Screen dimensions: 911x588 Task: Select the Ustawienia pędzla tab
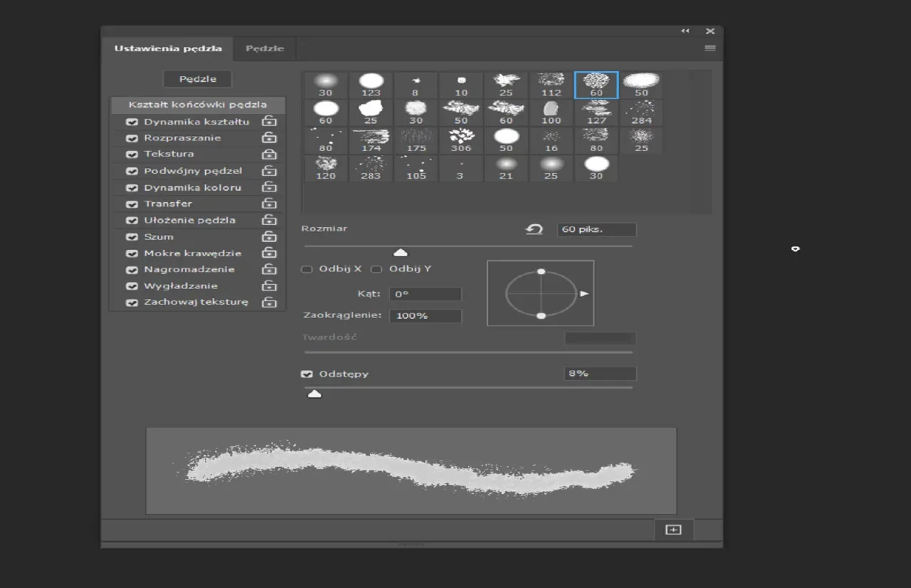(169, 48)
